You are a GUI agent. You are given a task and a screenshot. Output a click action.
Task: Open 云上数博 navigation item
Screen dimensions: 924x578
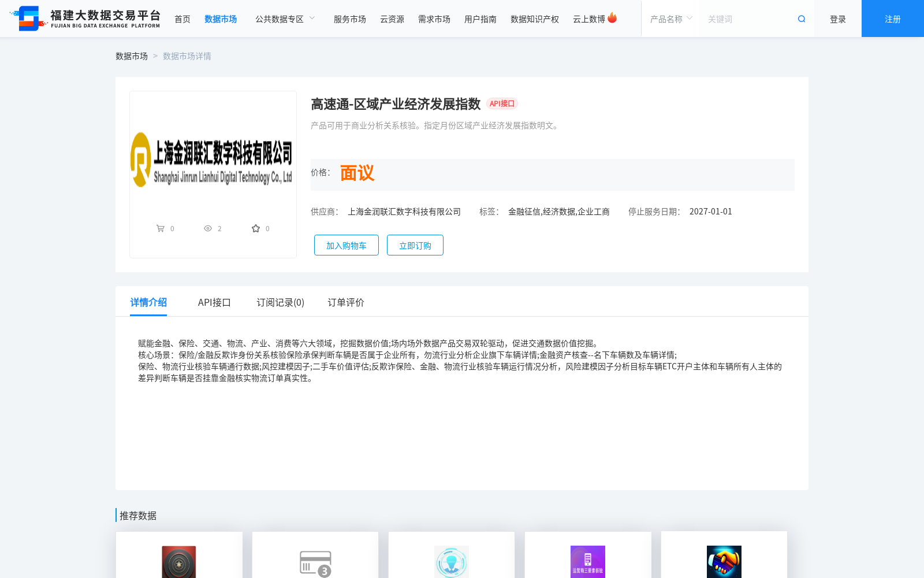pyautogui.click(x=589, y=19)
